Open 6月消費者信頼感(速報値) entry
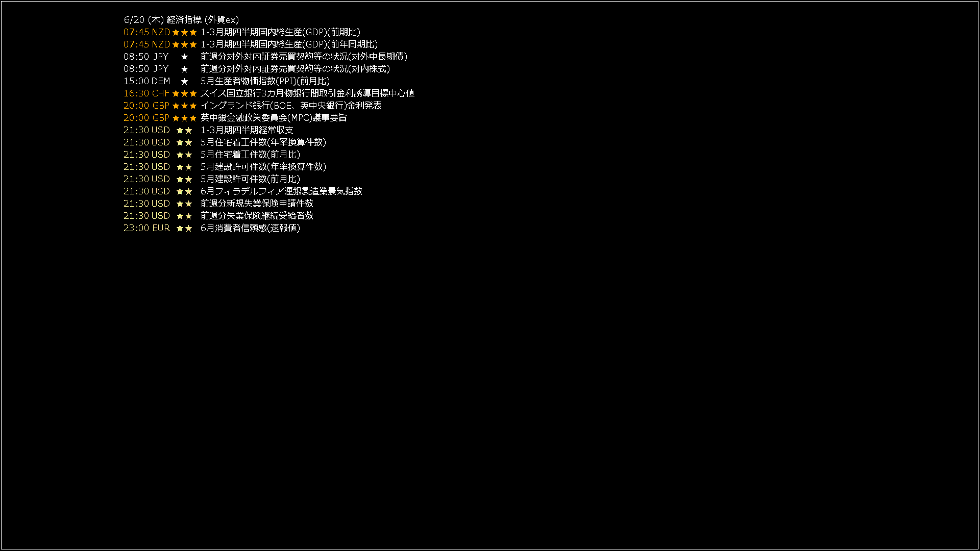The height and width of the screenshot is (551, 980). [x=250, y=228]
